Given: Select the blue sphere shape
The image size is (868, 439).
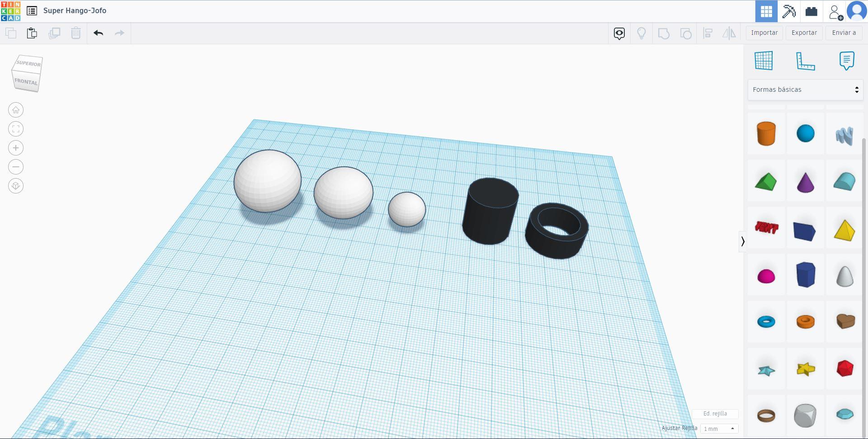Looking at the screenshot, I should point(806,134).
